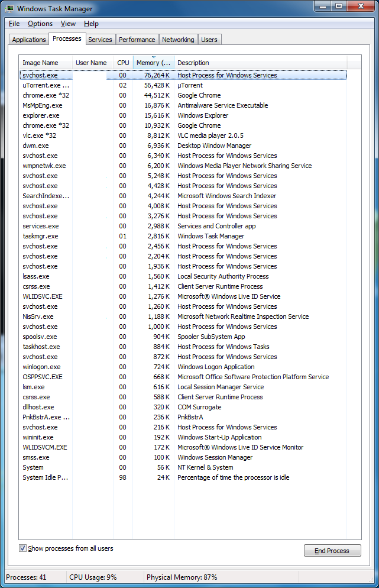Switch to the Services tab

click(100, 40)
